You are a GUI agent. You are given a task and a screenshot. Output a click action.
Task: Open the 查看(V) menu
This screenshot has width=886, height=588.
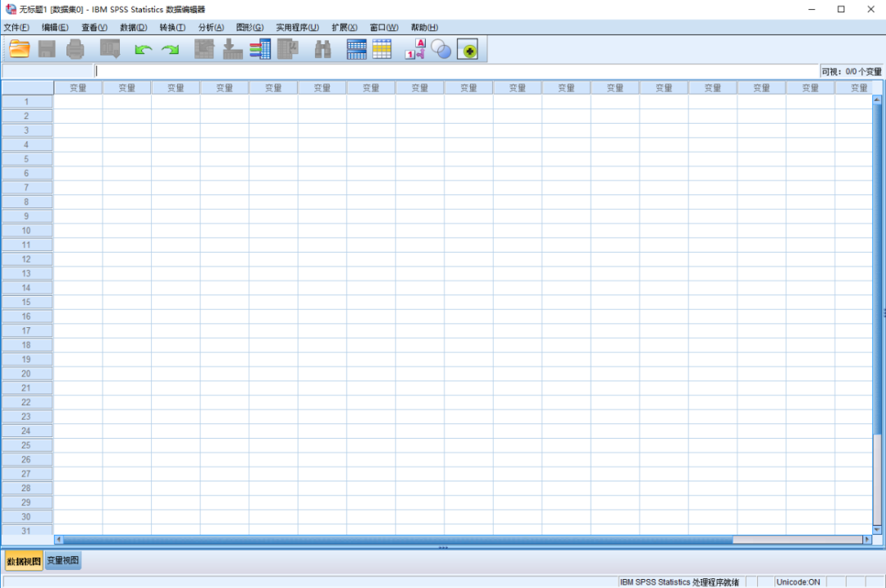click(94, 27)
